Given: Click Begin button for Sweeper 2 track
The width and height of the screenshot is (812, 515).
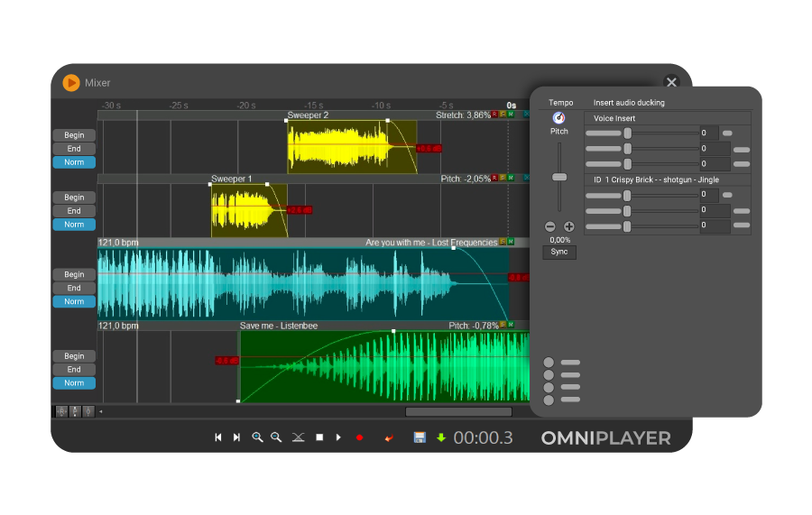Looking at the screenshot, I should click(x=74, y=135).
